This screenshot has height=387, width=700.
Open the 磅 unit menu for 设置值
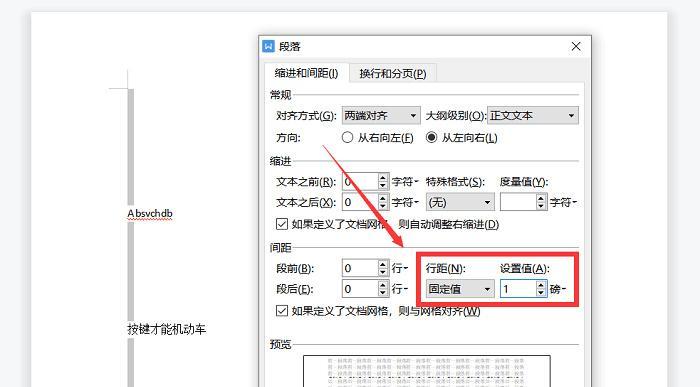(x=558, y=289)
